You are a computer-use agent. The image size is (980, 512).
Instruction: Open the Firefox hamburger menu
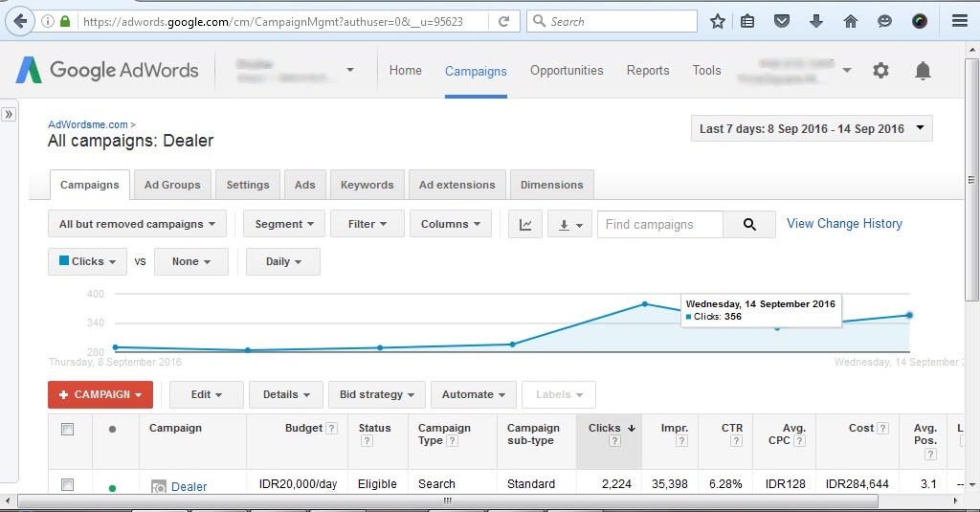(x=959, y=20)
